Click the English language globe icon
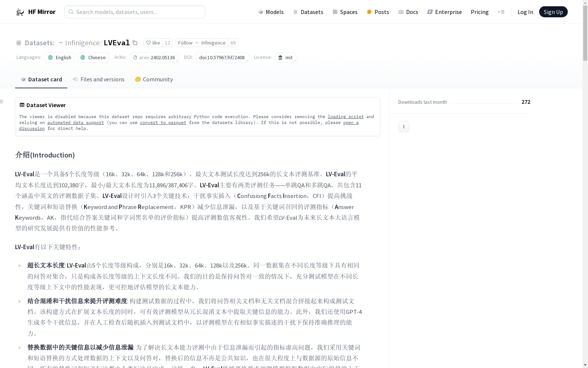Screen dimensions: 588x368 click(x=51, y=57)
